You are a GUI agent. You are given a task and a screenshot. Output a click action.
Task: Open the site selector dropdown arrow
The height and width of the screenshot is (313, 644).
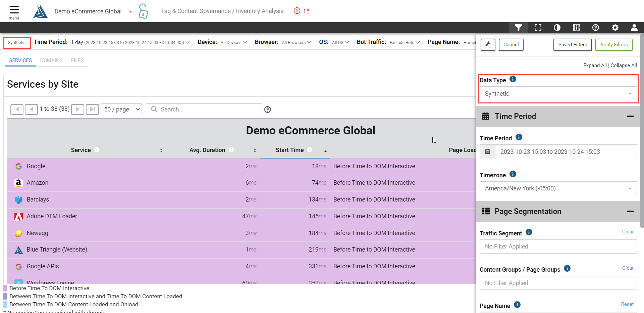pyautogui.click(x=130, y=12)
